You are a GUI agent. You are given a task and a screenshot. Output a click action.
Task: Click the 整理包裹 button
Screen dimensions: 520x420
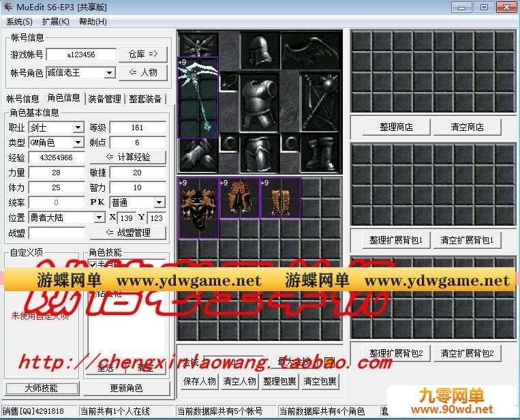pyautogui.click(x=279, y=381)
